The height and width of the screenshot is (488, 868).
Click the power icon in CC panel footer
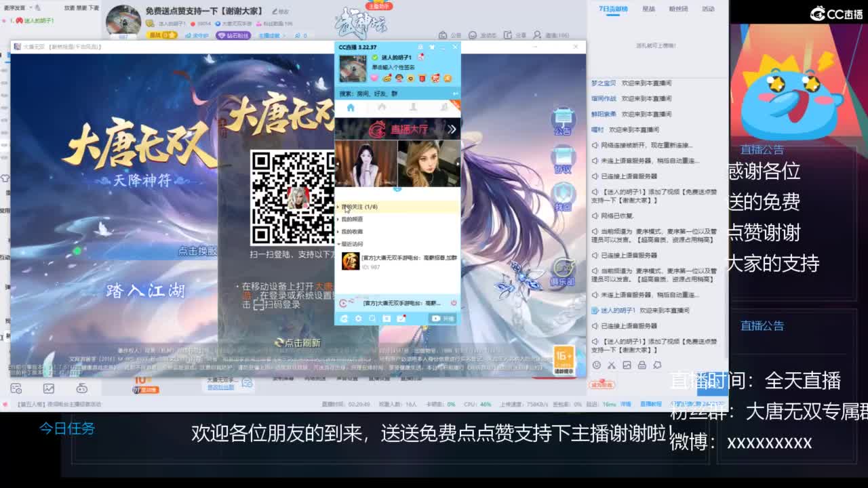click(454, 303)
